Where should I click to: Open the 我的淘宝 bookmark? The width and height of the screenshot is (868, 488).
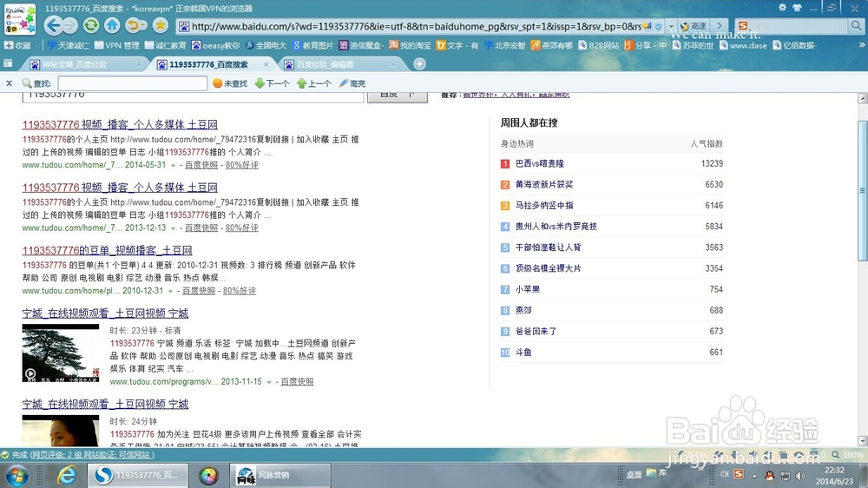(410, 45)
